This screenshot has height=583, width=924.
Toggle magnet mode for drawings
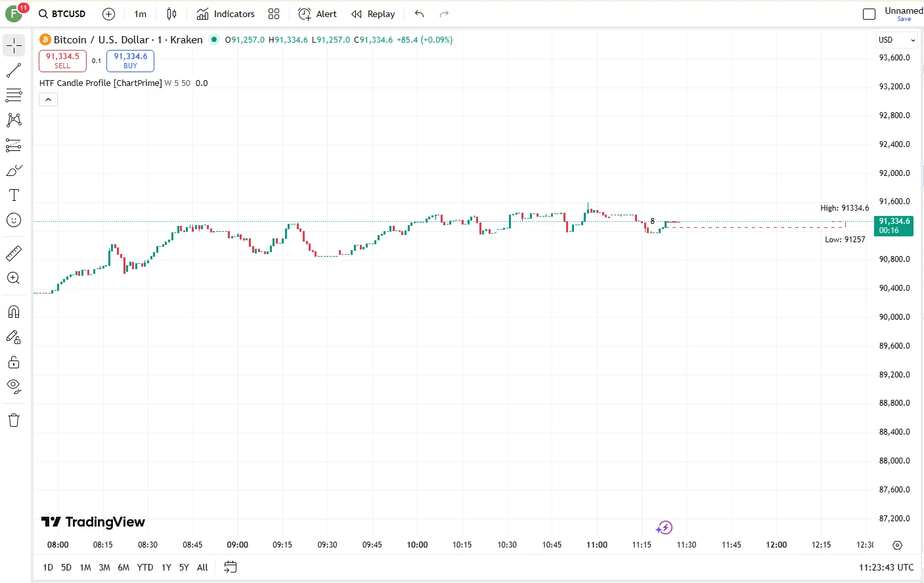pyautogui.click(x=14, y=312)
